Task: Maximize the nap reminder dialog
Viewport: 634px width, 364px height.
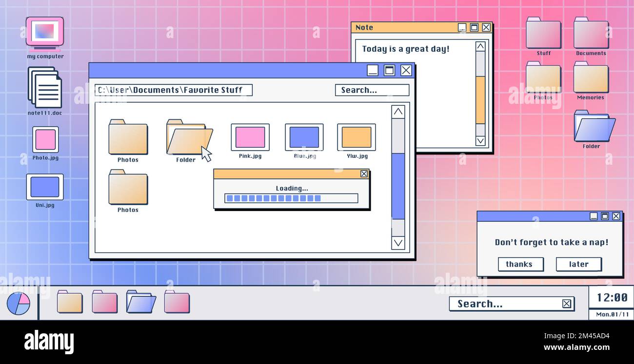Action: pyautogui.click(x=605, y=216)
